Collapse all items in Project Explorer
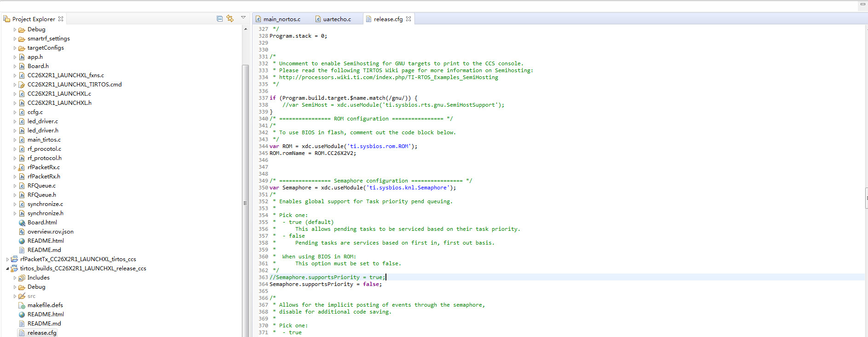Image resolution: width=868 pixels, height=337 pixels. point(219,18)
